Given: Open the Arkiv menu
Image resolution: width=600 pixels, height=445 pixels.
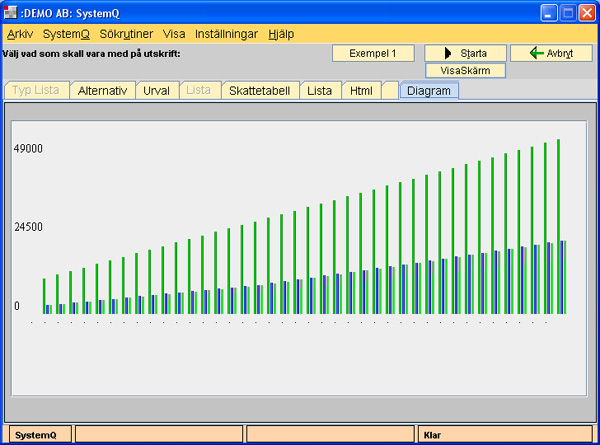Looking at the screenshot, I should 20,33.
